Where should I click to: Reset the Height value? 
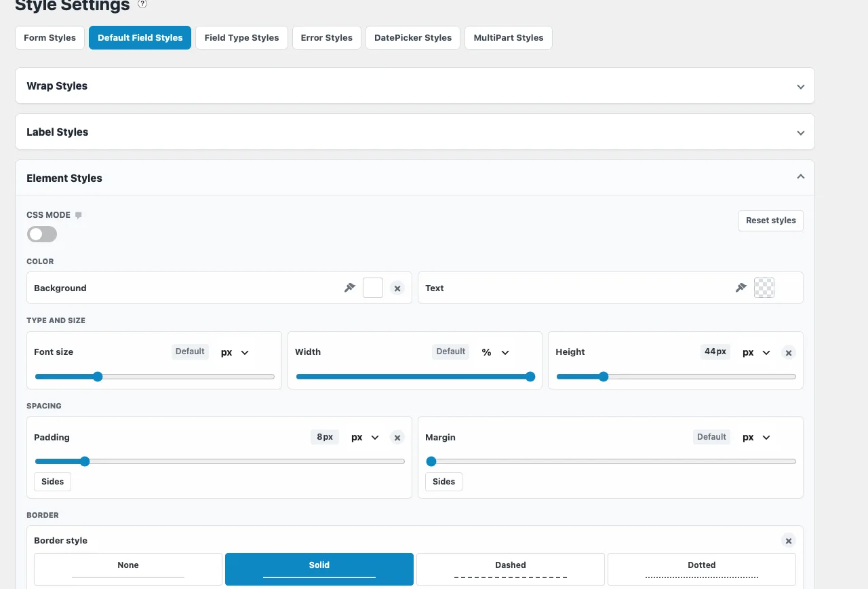tap(789, 353)
